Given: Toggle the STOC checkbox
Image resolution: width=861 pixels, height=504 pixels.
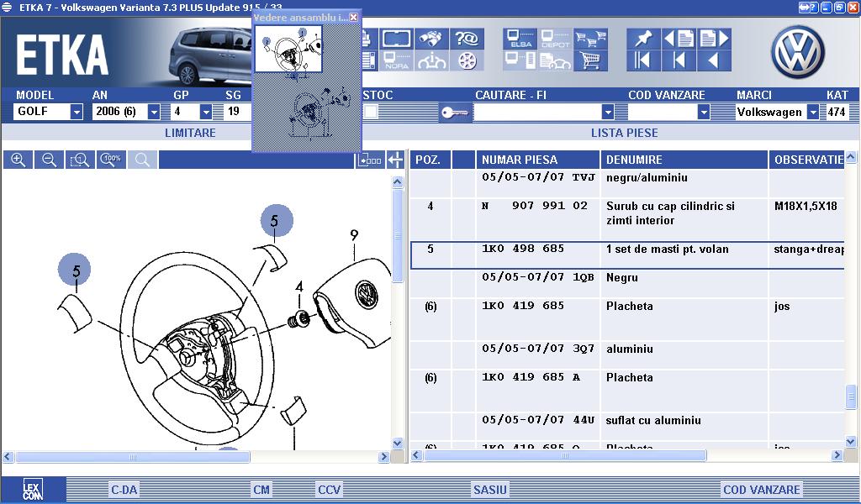Looking at the screenshot, I should (x=371, y=112).
